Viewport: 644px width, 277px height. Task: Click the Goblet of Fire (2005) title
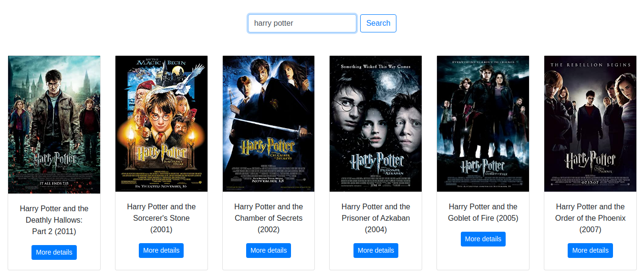[483, 212]
